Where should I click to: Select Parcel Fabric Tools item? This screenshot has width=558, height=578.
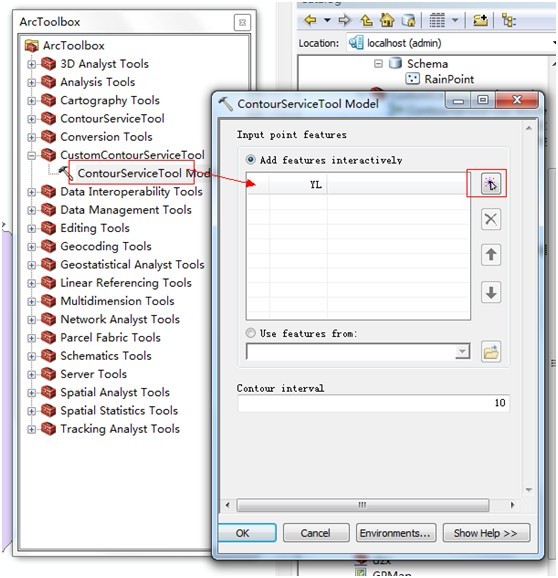pyautogui.click(x=110, y=338)
